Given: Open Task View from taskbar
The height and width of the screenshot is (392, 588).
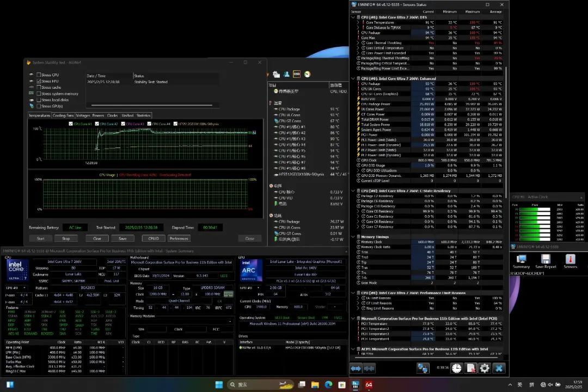Looking at the screenshot, I should (302, 384).
